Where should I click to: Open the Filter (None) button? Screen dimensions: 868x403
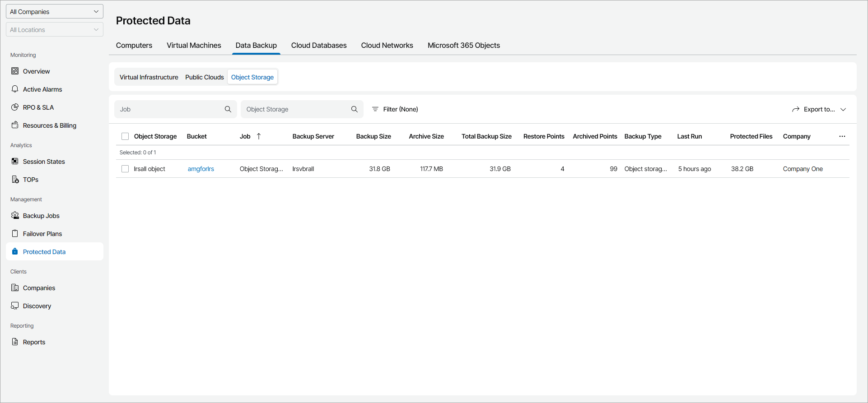tap(395, 109)
